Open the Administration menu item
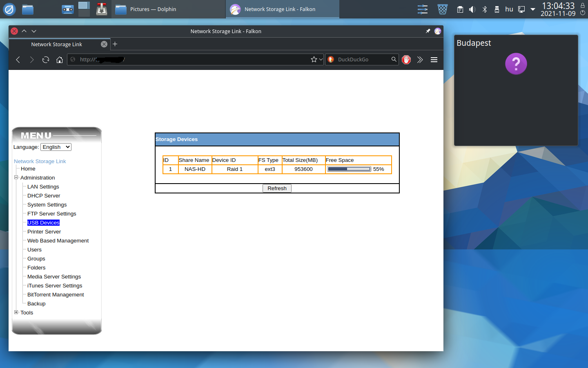This screenshot has height=368, width=588. [x=38, y=178]
